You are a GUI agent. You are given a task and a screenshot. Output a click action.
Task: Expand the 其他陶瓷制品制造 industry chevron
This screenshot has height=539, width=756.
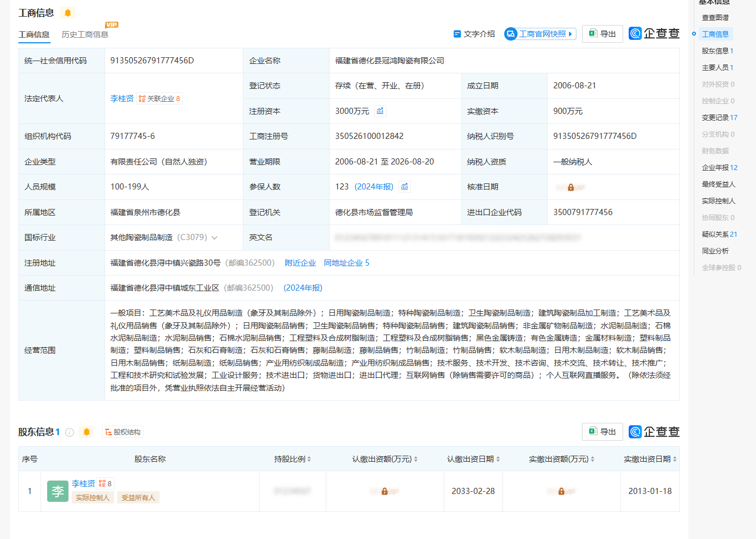point(215,238)
